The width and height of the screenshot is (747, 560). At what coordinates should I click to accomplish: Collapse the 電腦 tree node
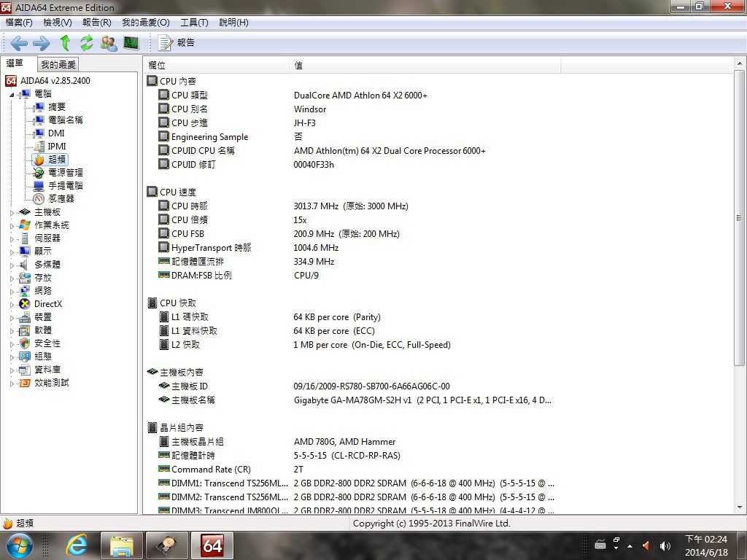12,94
